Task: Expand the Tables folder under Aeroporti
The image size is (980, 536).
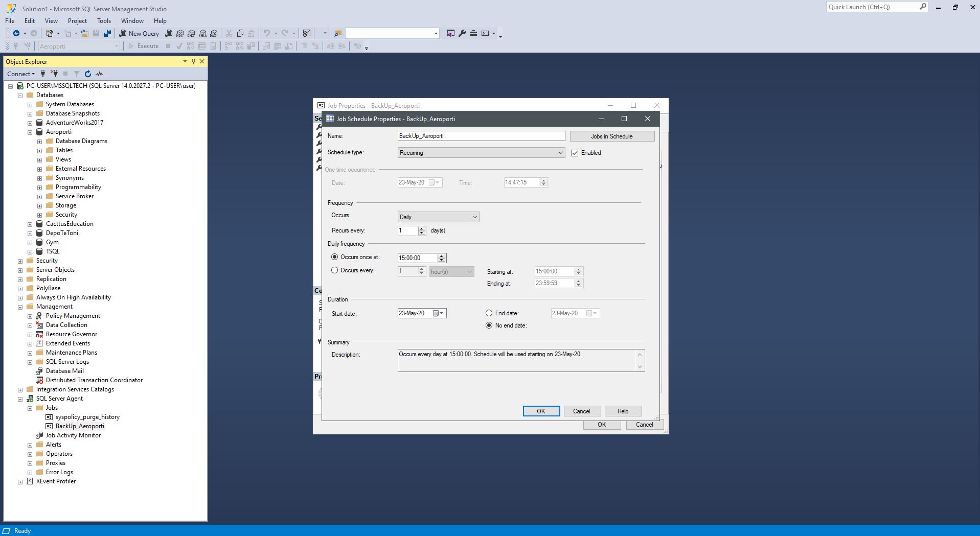Action: coord(39,151)
